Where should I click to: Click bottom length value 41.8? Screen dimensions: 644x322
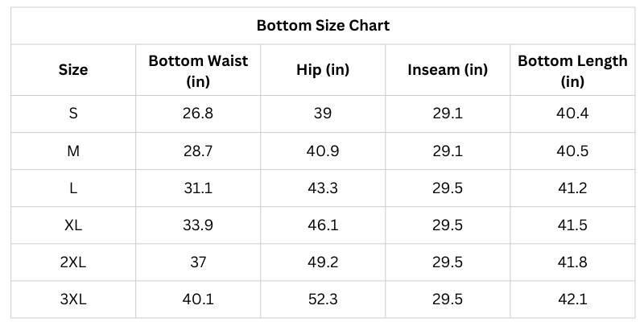(572, 262)
